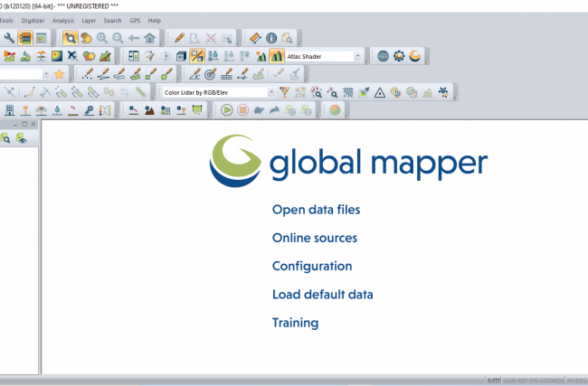Open the flight path airplane tool icon
The width and height of the screenshot is (588, 386).
click(x=72, y=56)
